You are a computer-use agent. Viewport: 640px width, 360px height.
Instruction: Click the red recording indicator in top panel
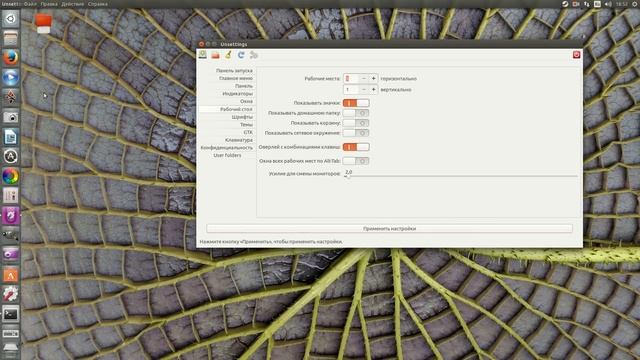(576, 4)
